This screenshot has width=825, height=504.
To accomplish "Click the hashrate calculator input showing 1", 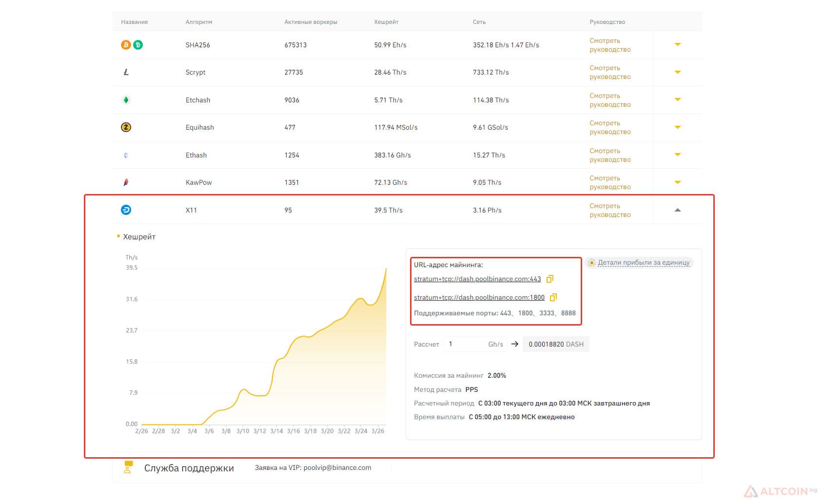I will (475, 344).
